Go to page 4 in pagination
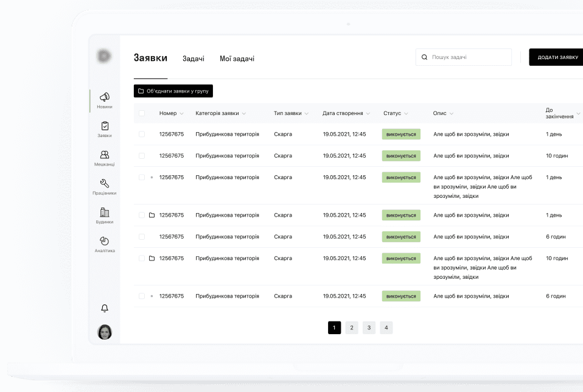The height and width of the screenshot is (392, 583). pos(386,327)
